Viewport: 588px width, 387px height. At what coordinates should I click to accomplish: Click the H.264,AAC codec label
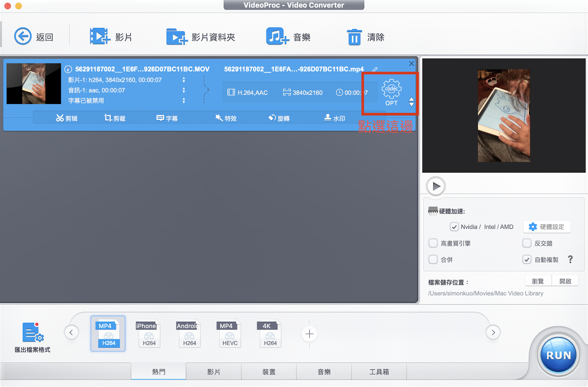(248, 93)
